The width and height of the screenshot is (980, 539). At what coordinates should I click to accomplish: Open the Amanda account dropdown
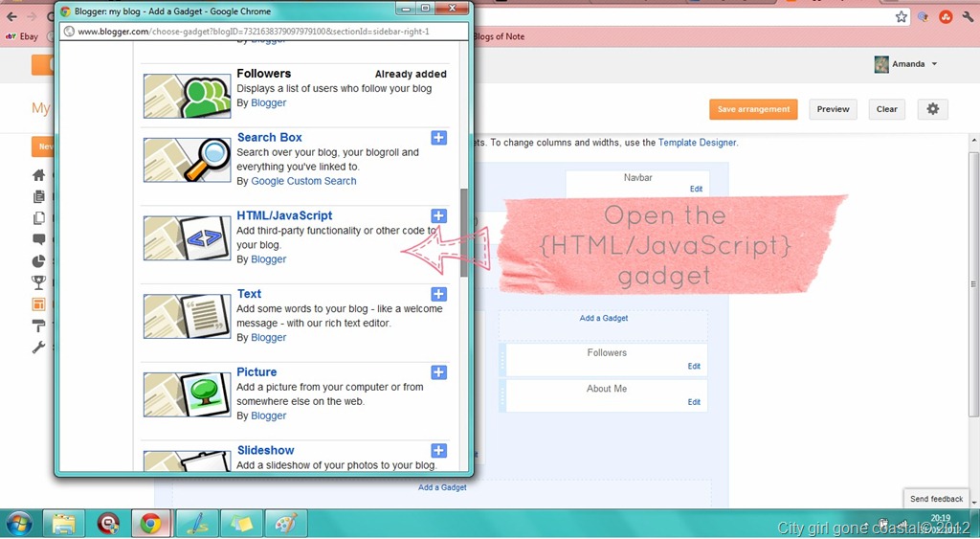(x=906, y=64)
